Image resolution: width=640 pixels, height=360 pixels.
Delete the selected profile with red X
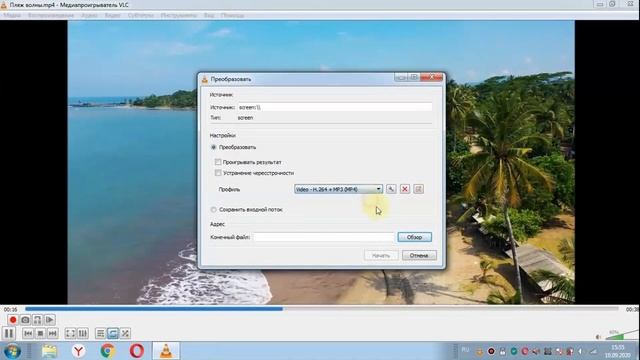coord(404,189)
